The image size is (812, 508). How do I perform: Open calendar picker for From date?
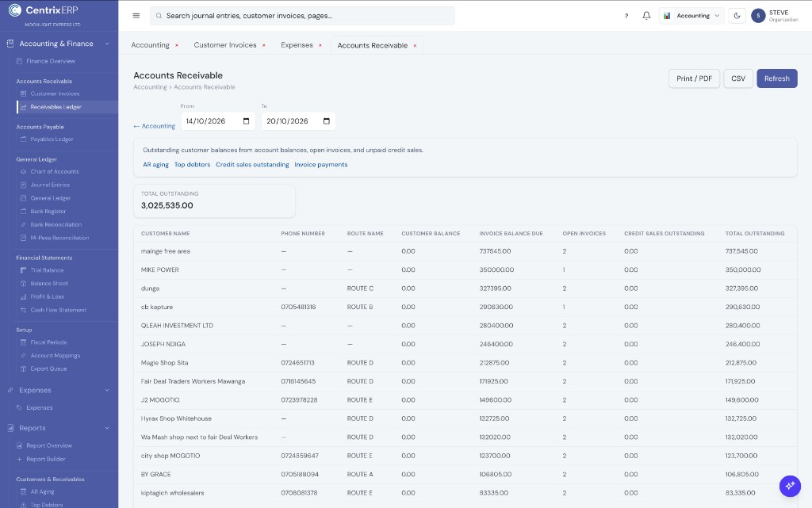(x=246, y=121)
